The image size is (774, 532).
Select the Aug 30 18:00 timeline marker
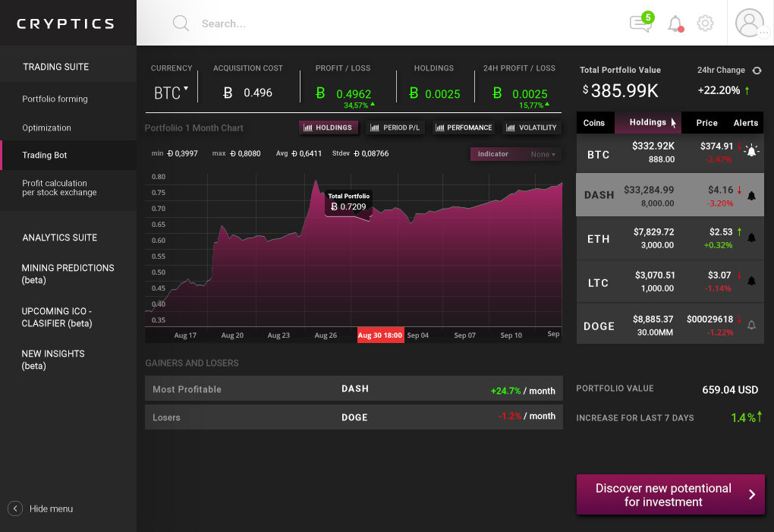[380, 335]
